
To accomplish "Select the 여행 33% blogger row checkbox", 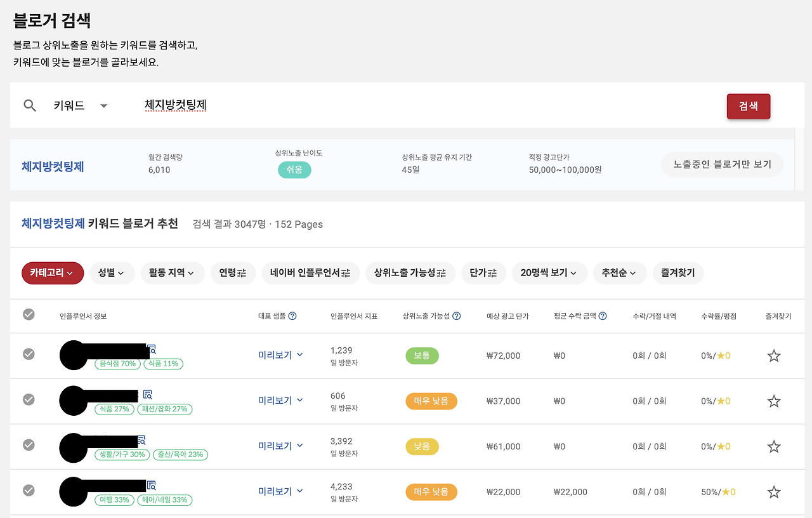I will (x=29, y=490).
